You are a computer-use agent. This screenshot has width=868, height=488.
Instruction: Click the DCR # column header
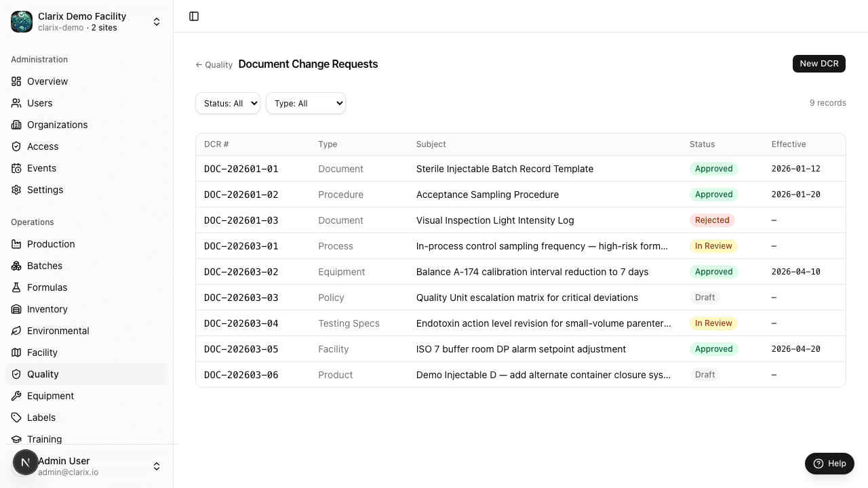pos(216,144)
